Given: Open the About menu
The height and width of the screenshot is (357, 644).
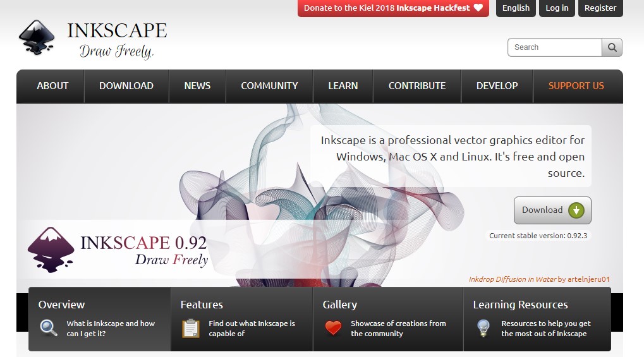Looking at the screenshot, I should point(52,86).
